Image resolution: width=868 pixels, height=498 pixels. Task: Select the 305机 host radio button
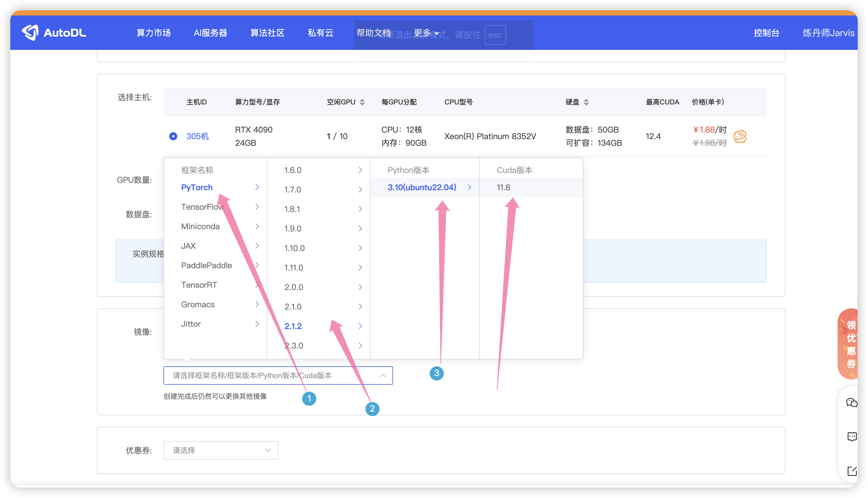(173, 136)
